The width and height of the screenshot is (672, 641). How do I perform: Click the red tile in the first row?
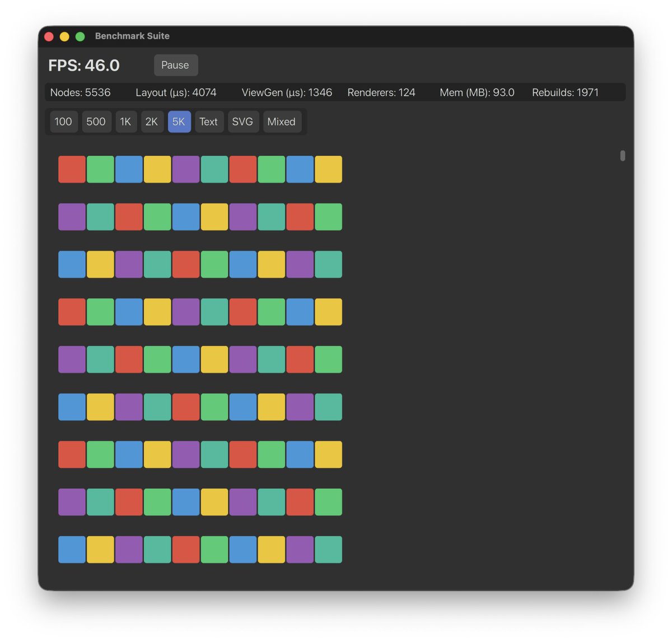tap(72, 168)
